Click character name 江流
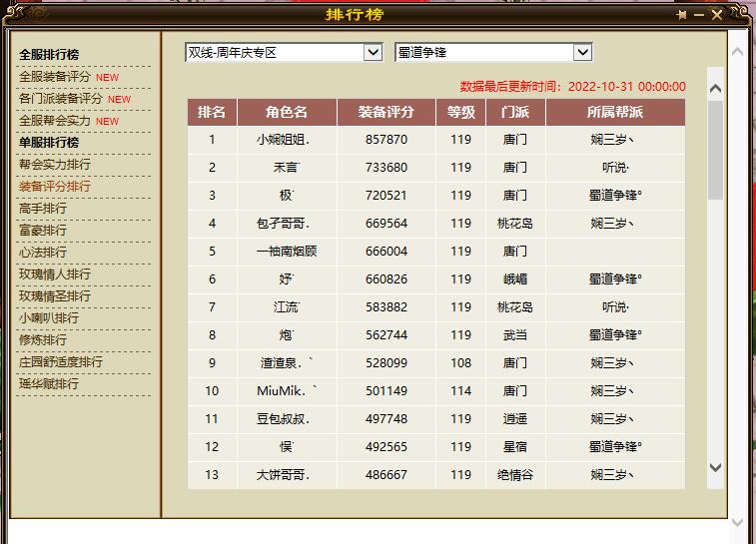The width and height of the screenshot is (756, 544). coord(287,307)
